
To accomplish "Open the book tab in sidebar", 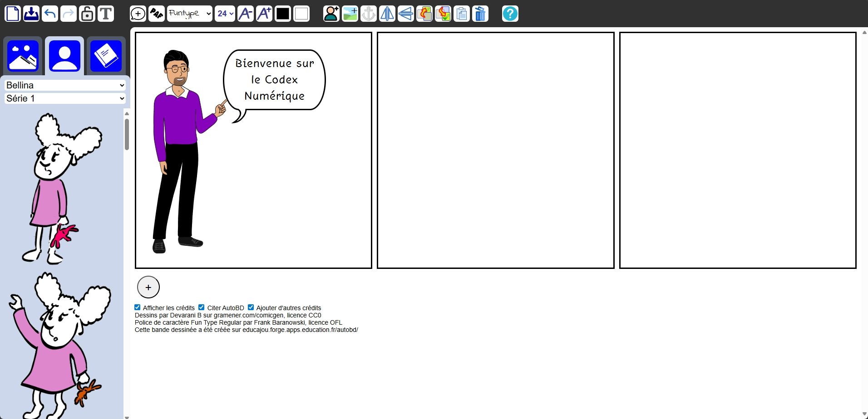I will coord(106,56).
